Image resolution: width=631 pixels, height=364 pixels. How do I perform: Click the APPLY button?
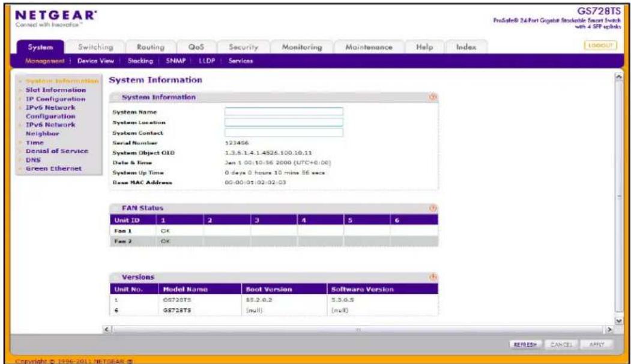597,345
